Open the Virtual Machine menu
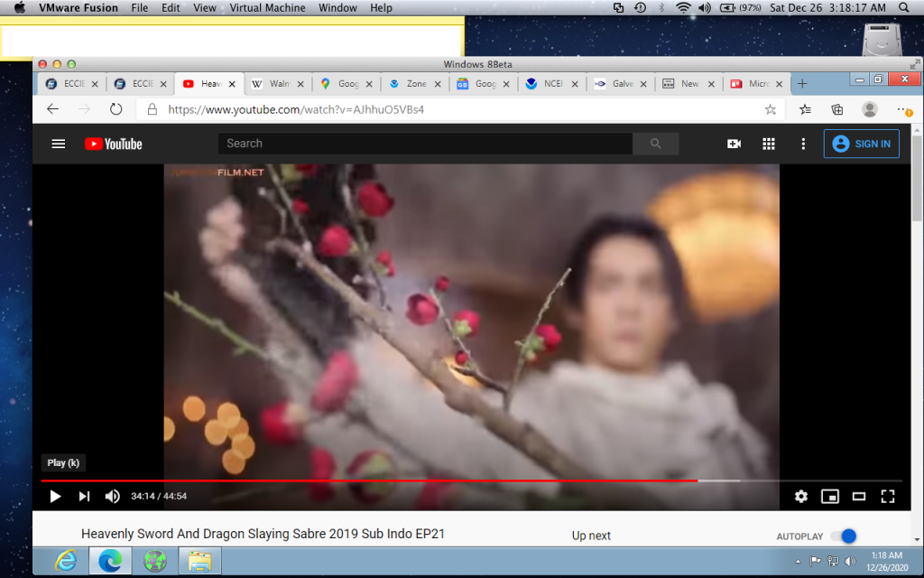924x578 pixels. (x=267, y=7)
